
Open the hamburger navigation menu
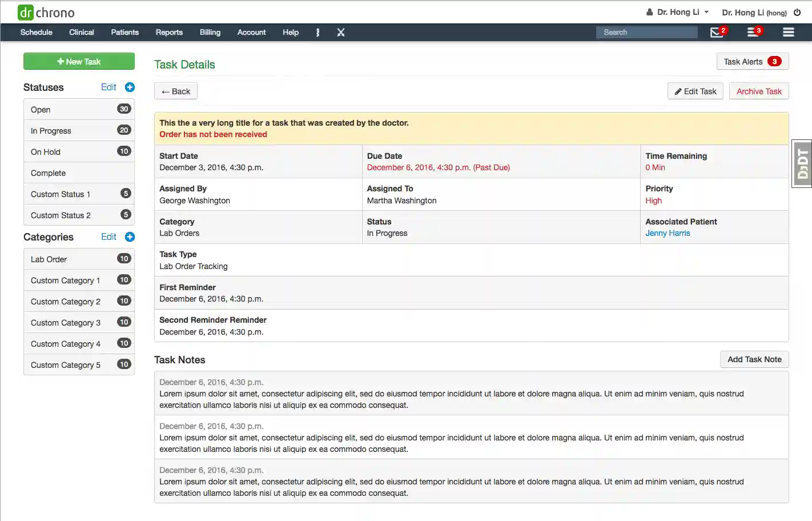pyautogui.click(x=789, y=32)
